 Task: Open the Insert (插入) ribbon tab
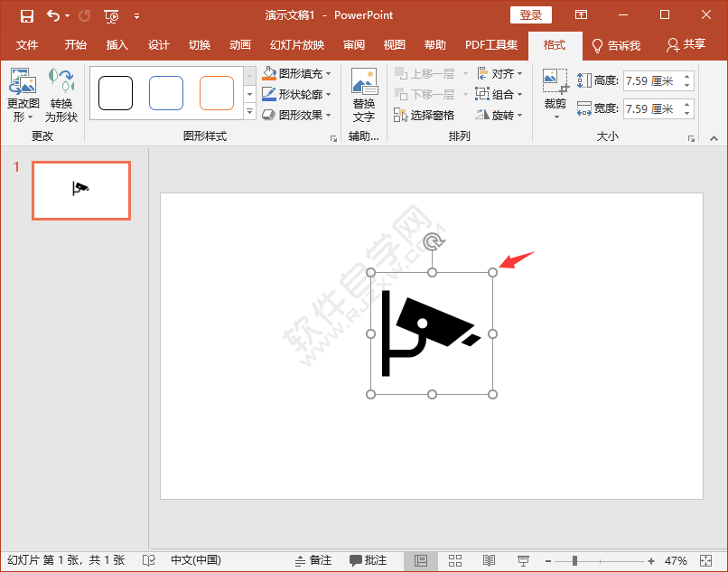point(117,45)
